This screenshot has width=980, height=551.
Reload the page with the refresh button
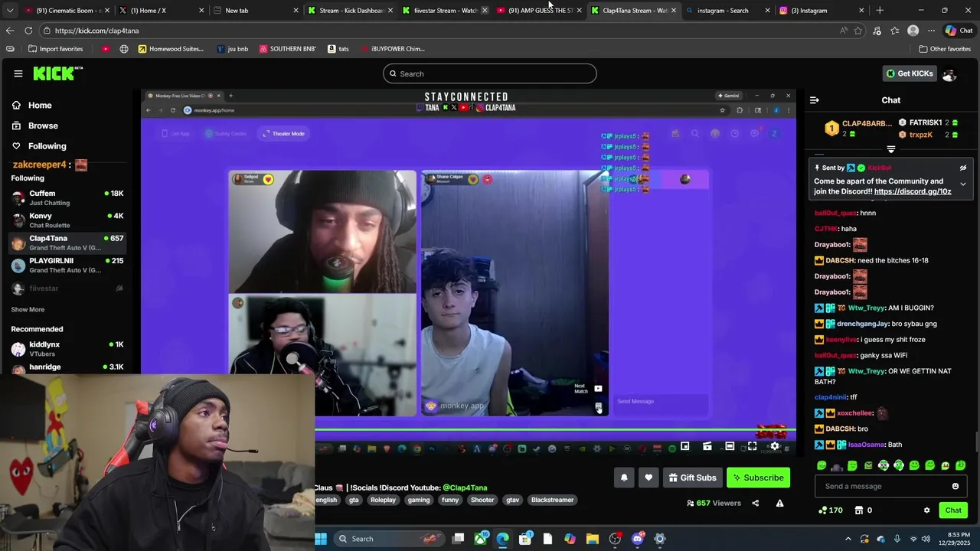28,31
